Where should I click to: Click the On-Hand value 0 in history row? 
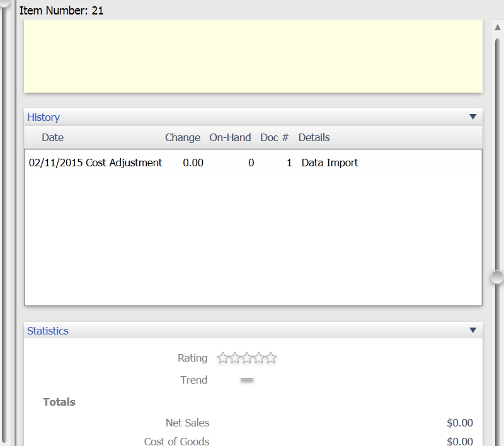click(251, 163)
